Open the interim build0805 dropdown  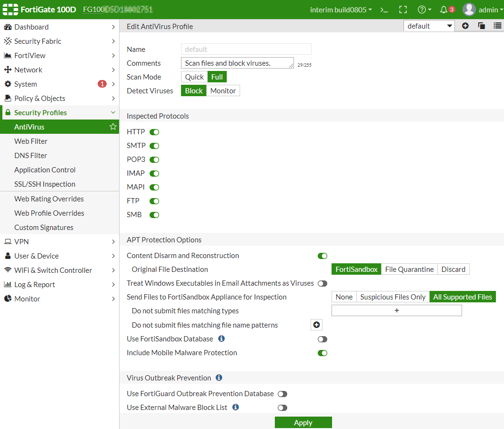tap(341, 10)
